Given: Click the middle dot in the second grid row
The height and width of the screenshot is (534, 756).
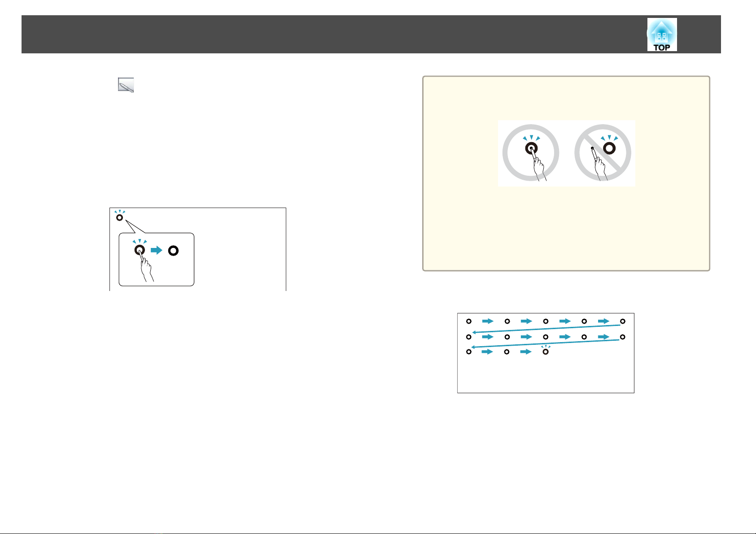Looking at the screenshot, I should pos(546,337).
